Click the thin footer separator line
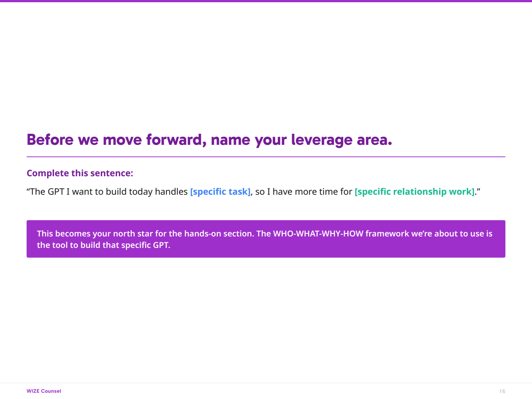Image resolution: width=532 pixels, height=399 pixels. (266, 383)
